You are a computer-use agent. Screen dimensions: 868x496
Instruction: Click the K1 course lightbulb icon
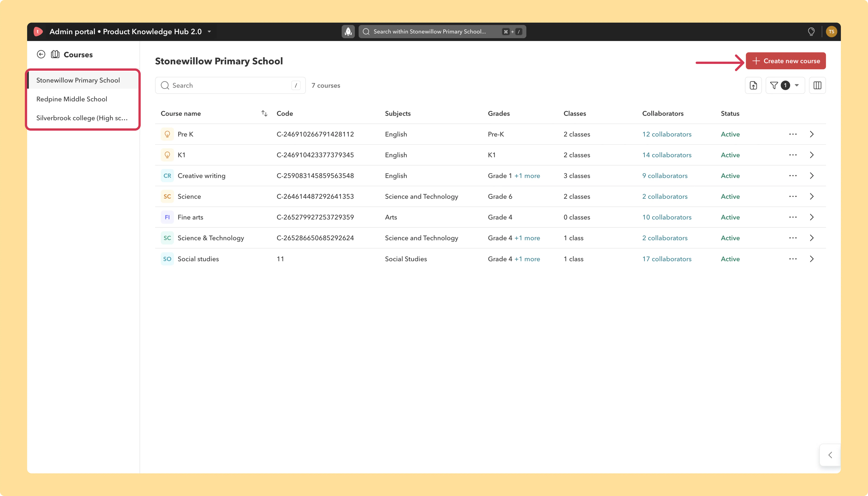(x=167, y=155)
